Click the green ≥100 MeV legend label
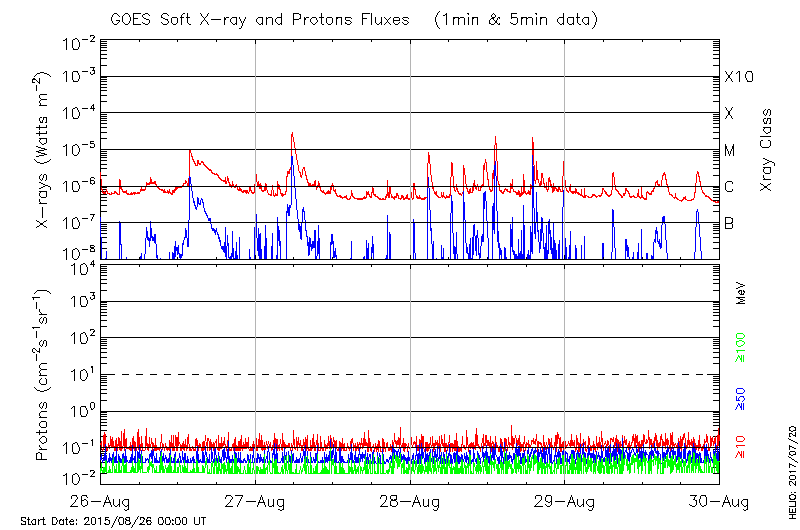 pos(741,349)
